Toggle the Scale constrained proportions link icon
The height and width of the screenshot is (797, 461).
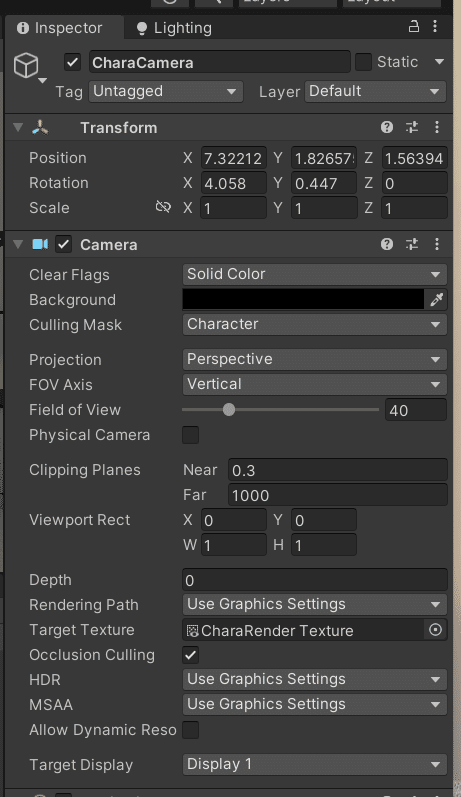point(163,207)
